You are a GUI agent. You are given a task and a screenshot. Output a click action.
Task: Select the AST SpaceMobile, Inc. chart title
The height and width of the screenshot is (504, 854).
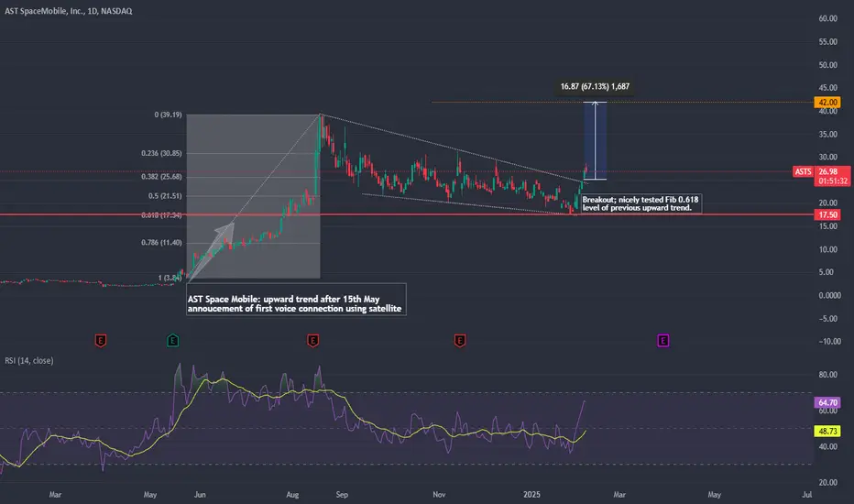pos(69,11)
